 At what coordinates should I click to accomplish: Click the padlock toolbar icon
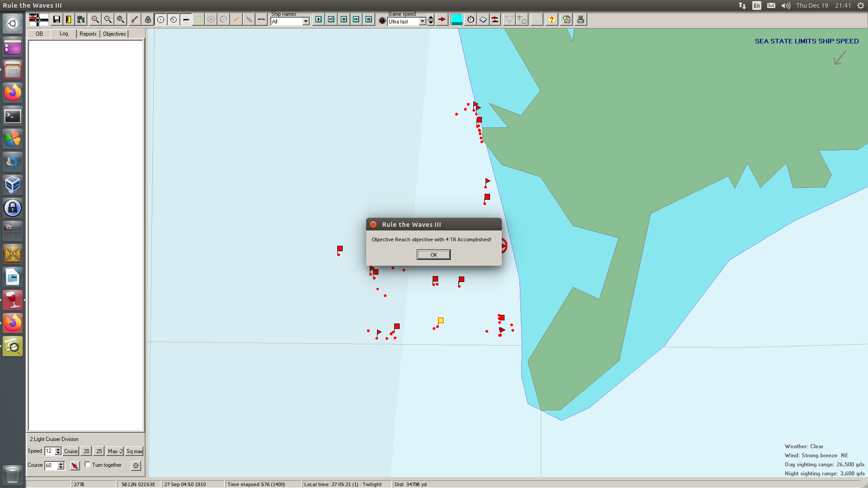coord(148,19)
